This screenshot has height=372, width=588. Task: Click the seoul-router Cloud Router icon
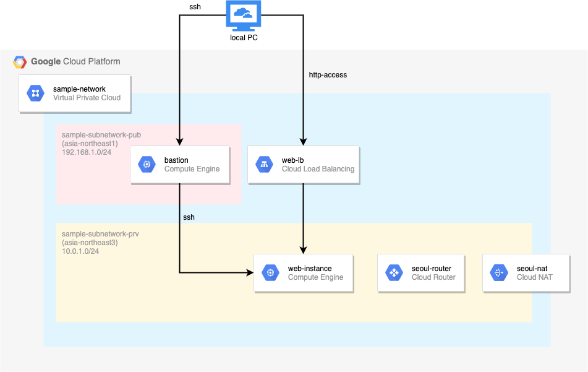(394, 273)
